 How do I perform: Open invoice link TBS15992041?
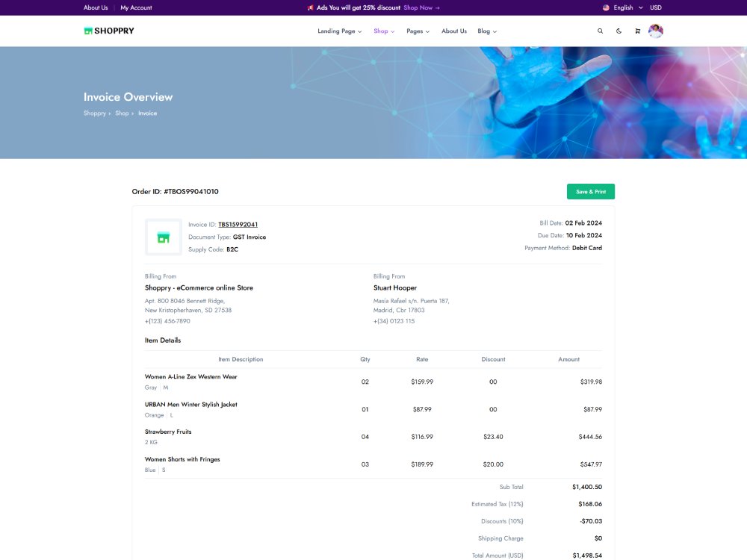click(237, 224)
